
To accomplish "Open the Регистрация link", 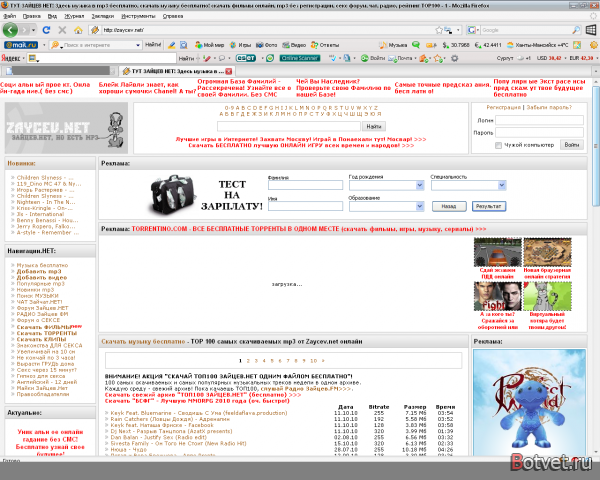I will tap(503, 108).
